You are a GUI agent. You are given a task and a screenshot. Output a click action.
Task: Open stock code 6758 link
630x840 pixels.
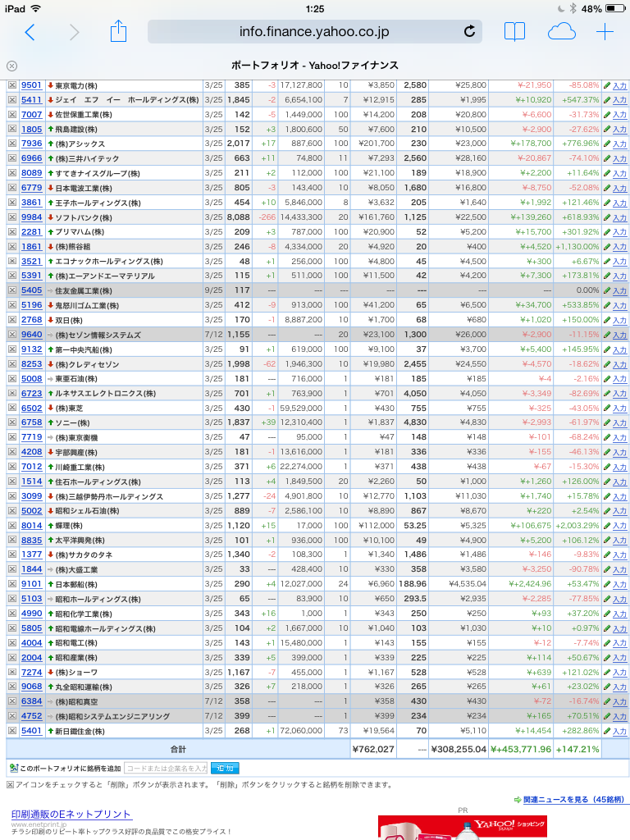pyautogui.click(x=32, y=422)
